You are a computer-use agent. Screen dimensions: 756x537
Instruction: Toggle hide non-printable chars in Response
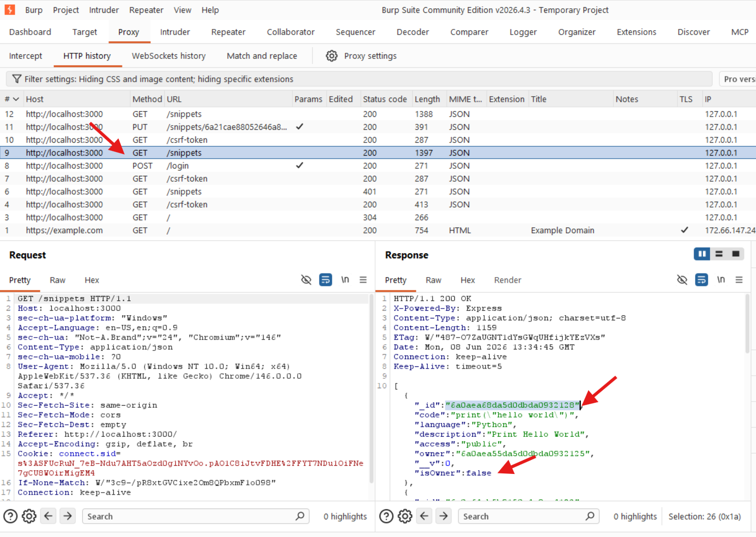click(x=682, y=280)
